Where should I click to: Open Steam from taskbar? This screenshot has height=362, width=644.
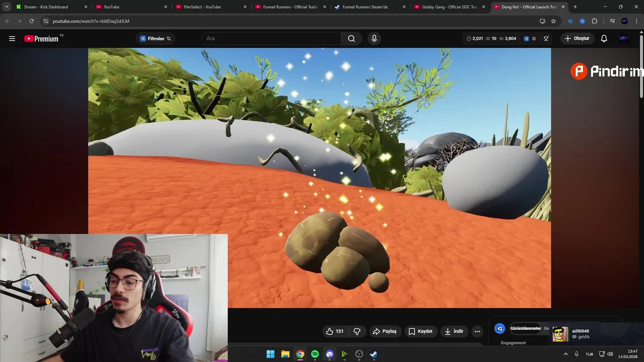[374, 354]
